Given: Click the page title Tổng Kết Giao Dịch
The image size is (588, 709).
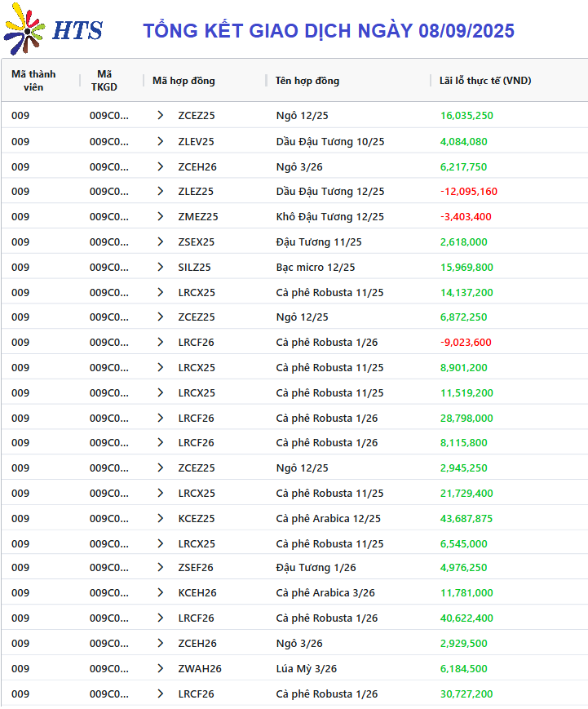Looking at the screenshot, I should pos(329,31).
